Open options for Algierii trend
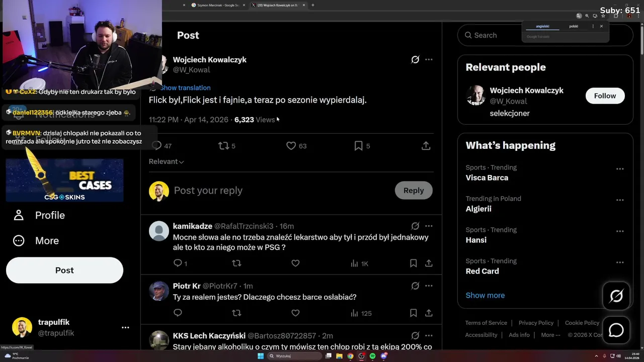Viewport: 644px width, 362px height. (x=620, y=200)
